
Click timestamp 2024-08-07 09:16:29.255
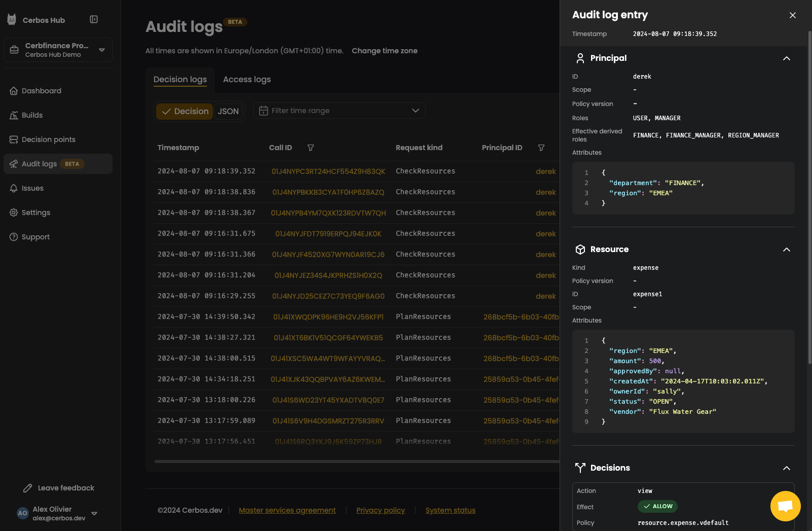tap(206, 296)
